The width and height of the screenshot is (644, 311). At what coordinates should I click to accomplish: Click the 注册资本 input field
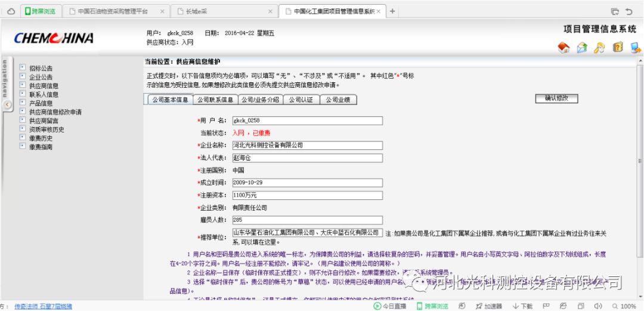click(307, 195)
